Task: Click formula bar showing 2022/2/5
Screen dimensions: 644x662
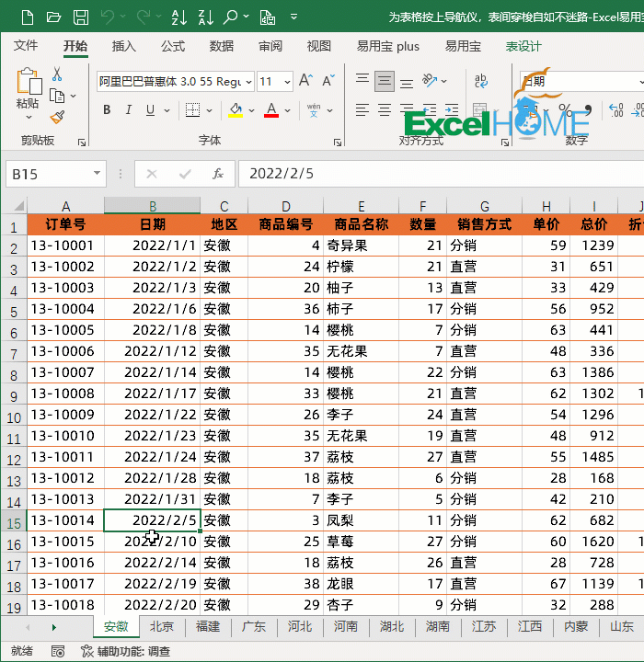Action: pyautogui.click(x=442, y=174)
